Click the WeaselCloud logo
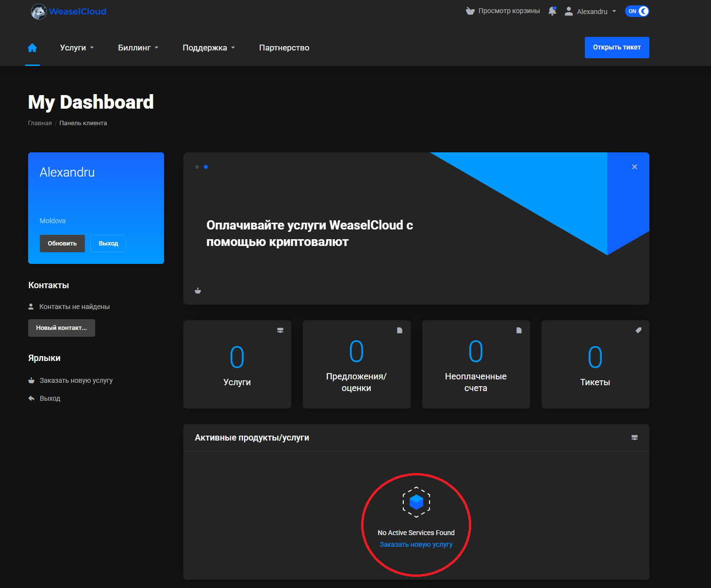 68,11
